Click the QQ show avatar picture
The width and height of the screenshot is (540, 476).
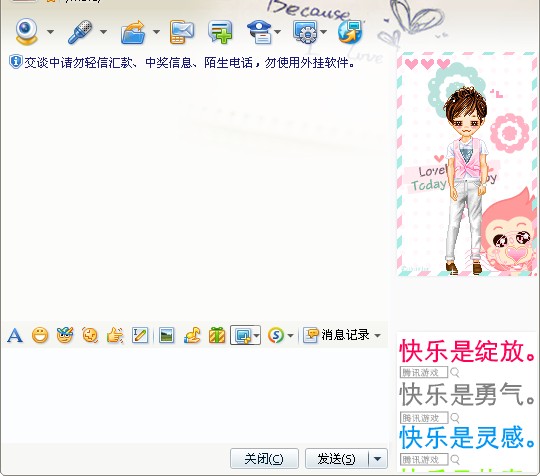coord(467,164)
